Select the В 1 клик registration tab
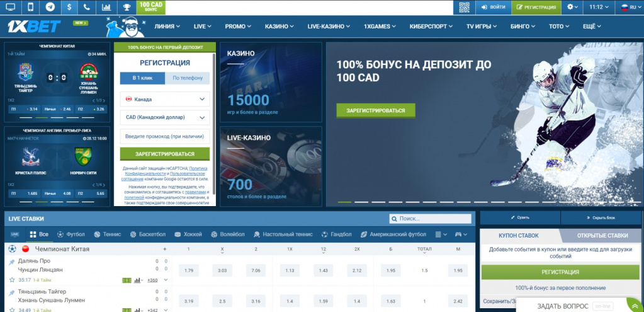644x312 pixels. tap(142, 78)
